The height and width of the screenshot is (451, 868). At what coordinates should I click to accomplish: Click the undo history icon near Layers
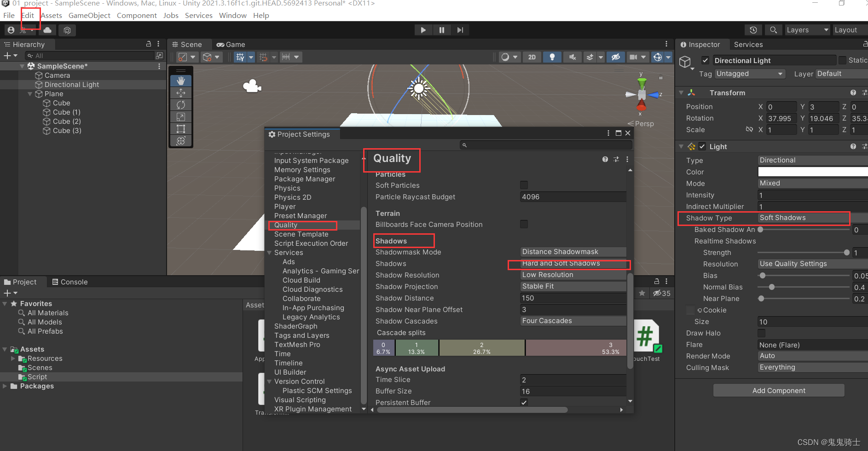click(753, 29)
